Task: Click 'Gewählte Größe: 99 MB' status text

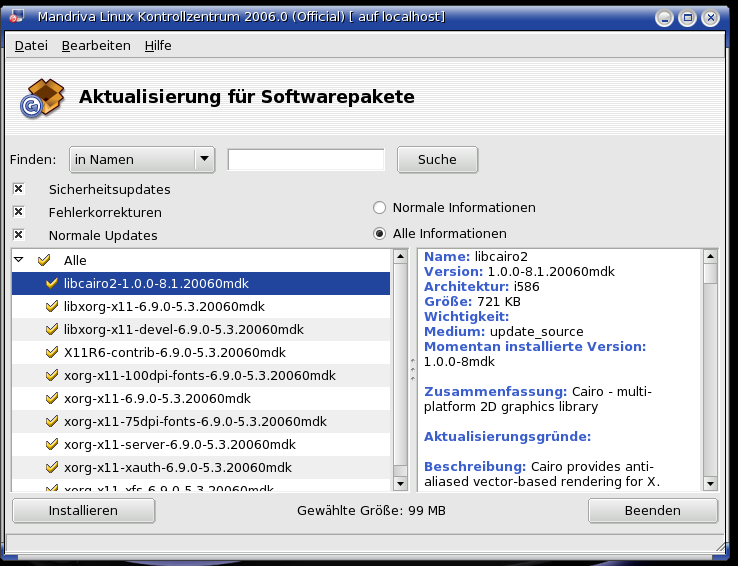Action: click(x=371, y=510)
